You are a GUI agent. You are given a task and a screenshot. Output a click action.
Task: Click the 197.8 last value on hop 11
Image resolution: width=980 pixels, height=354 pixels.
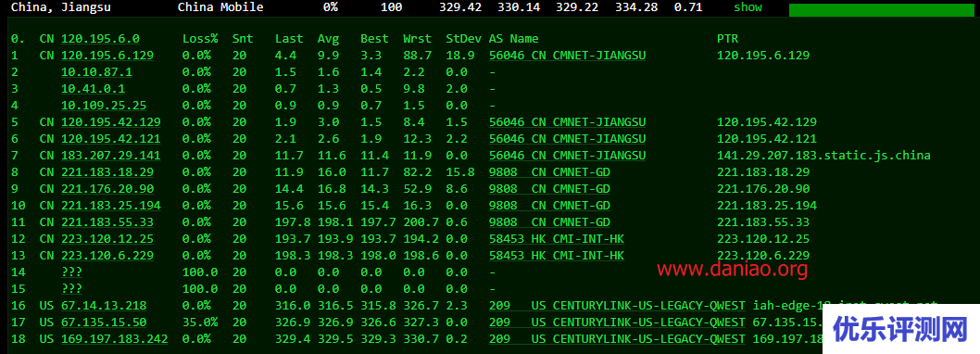(x=293, y=222)
